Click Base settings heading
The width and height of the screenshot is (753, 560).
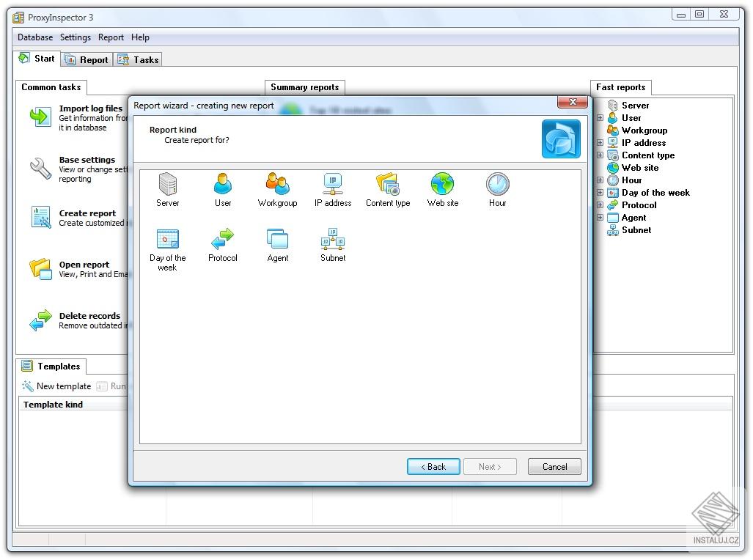[x=87, y=160]
